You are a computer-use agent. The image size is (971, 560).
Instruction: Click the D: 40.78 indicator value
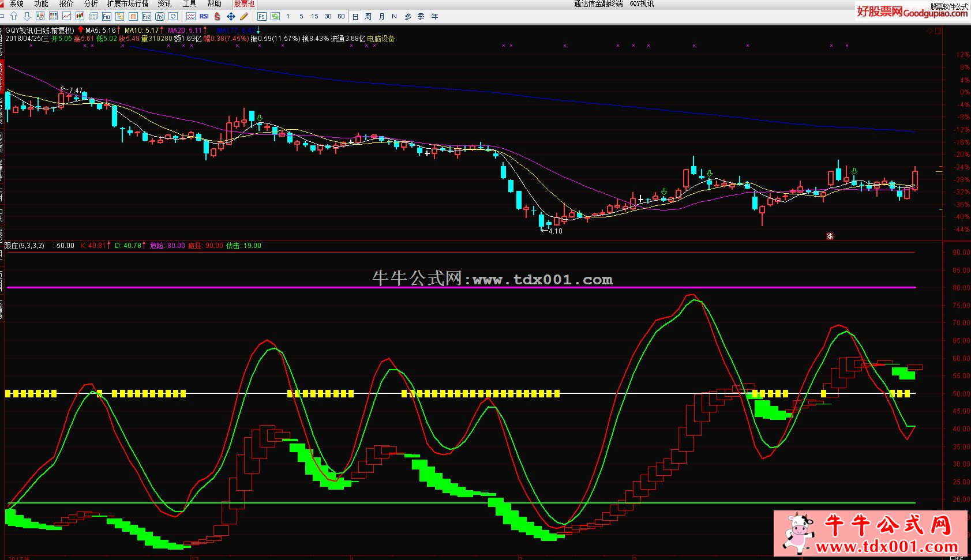tap(128, 246)
